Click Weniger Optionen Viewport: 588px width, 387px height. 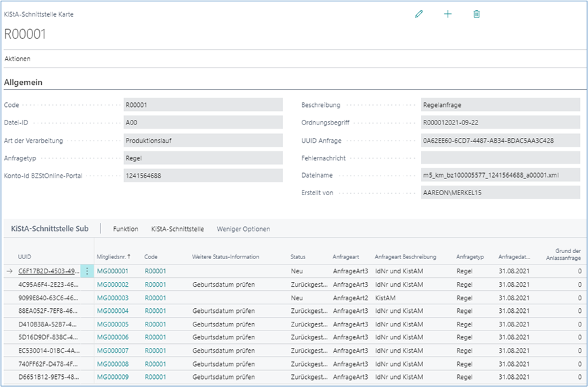click(243, 229)
